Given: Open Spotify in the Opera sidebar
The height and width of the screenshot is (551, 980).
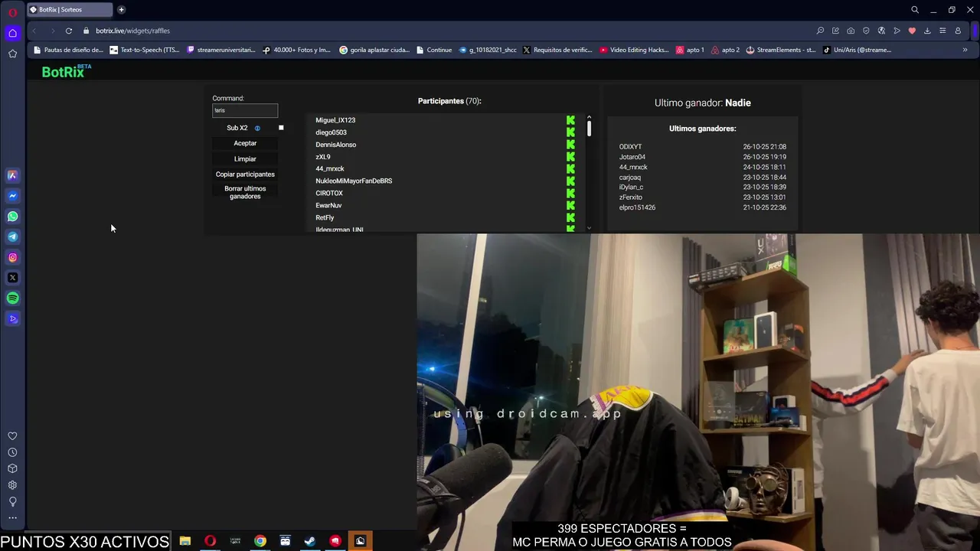Looking at the screenshot, I should pyautogui.click(x=12, y=298).
